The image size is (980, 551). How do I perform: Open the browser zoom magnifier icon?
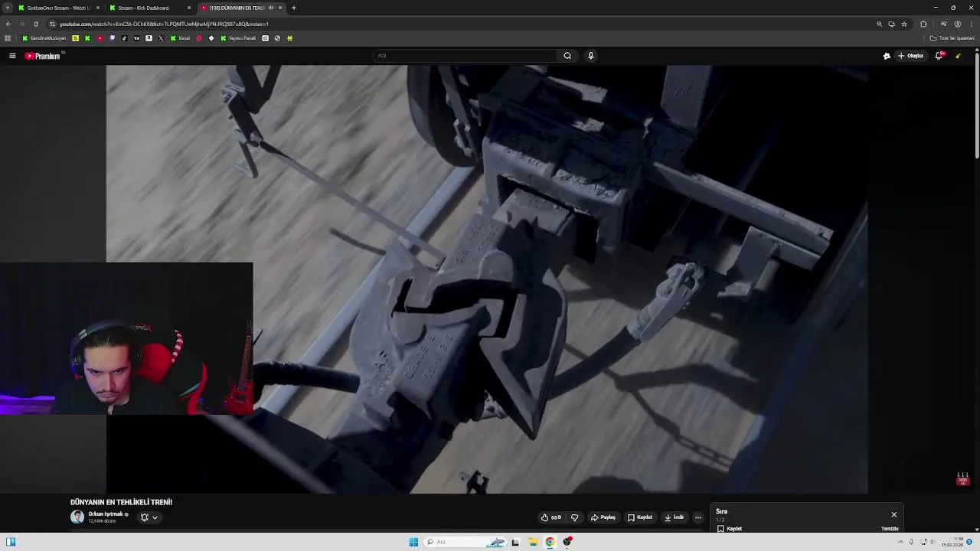[879, 24]
